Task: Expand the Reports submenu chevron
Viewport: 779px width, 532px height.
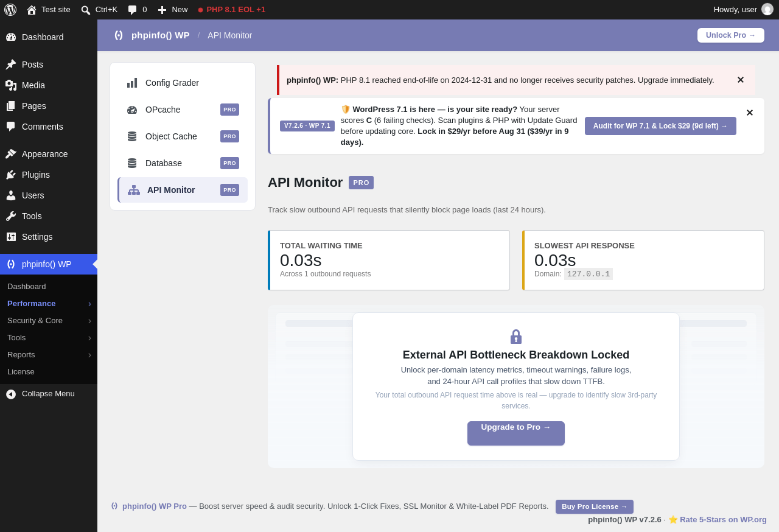Action: (x=89, y=355)
